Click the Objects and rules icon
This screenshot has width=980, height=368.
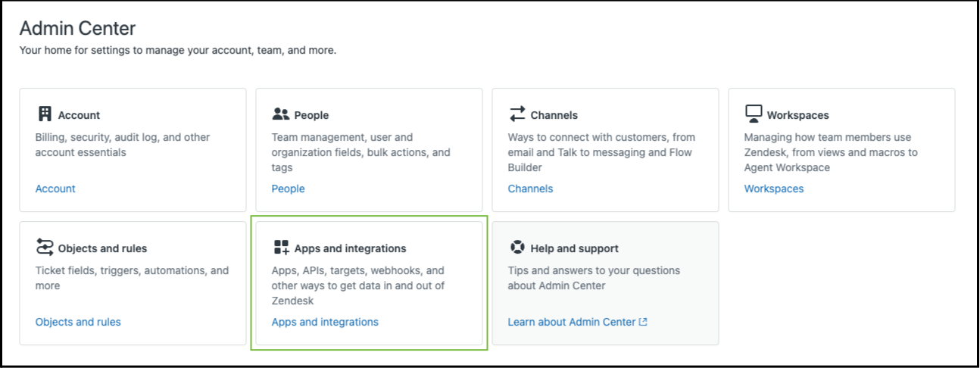click(x=45, y=248)
